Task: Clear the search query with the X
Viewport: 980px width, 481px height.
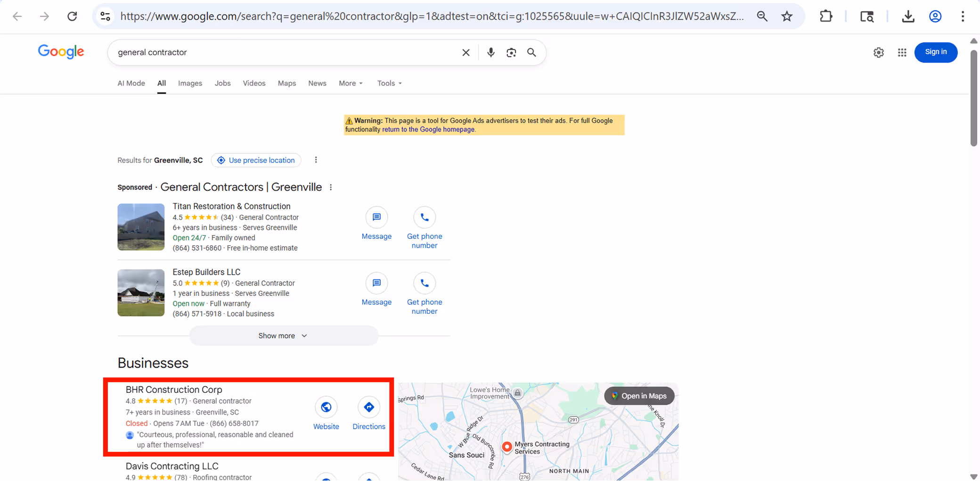Action: (465, 52)
